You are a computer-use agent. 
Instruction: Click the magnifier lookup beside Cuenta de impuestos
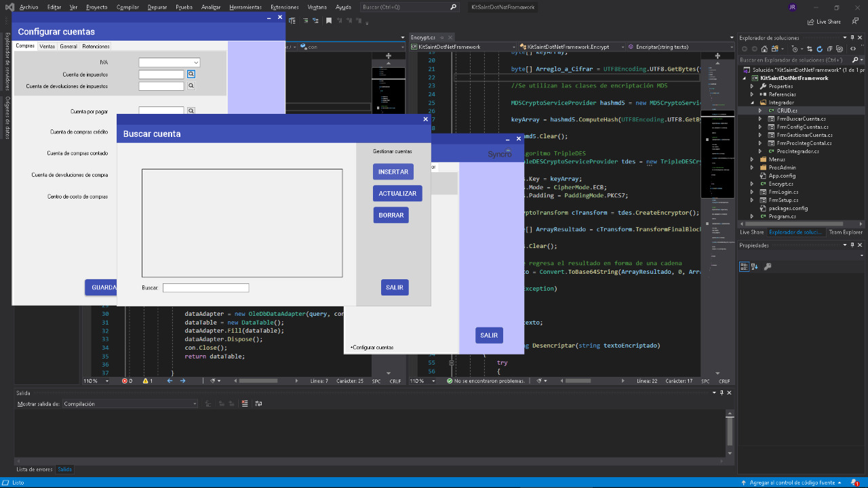click(x=190, y=73)
